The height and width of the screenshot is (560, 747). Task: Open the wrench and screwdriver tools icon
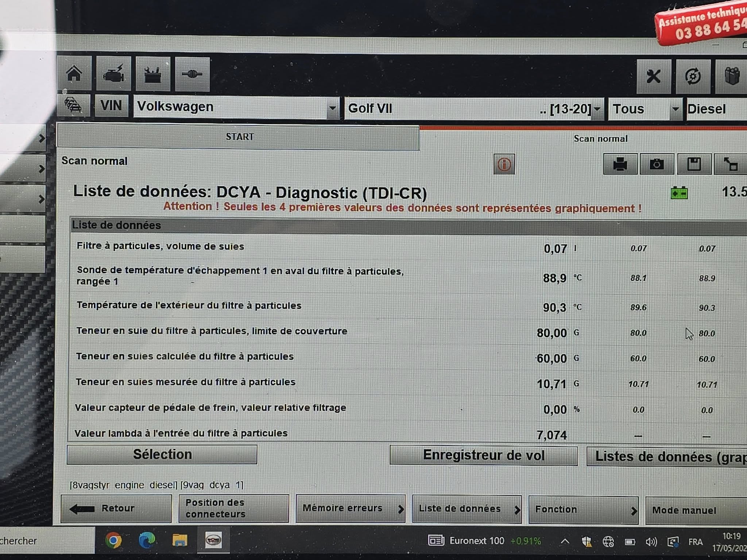click(654, 77)
